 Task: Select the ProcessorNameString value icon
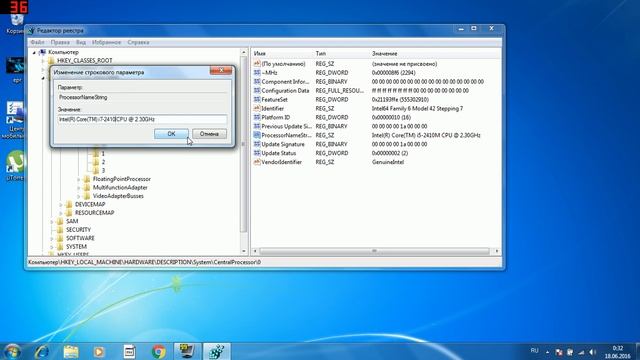[257, 135]
